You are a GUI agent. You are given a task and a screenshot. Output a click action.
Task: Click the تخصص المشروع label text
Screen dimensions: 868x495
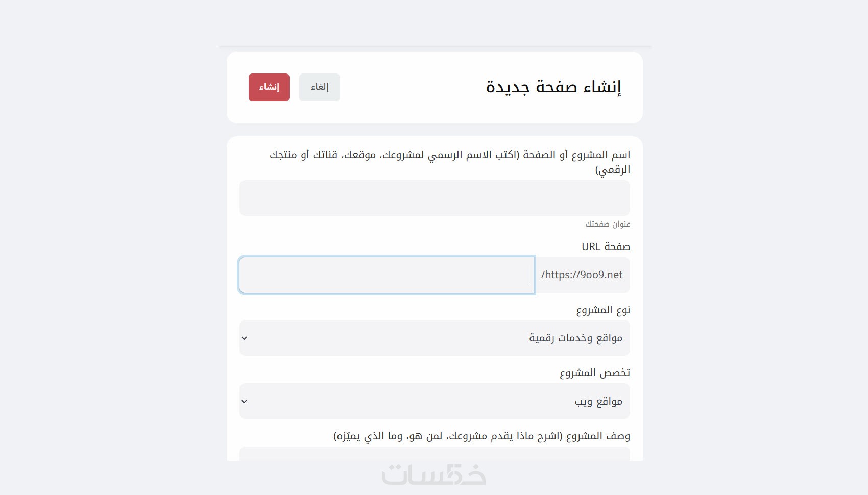[x=595, y=373]
